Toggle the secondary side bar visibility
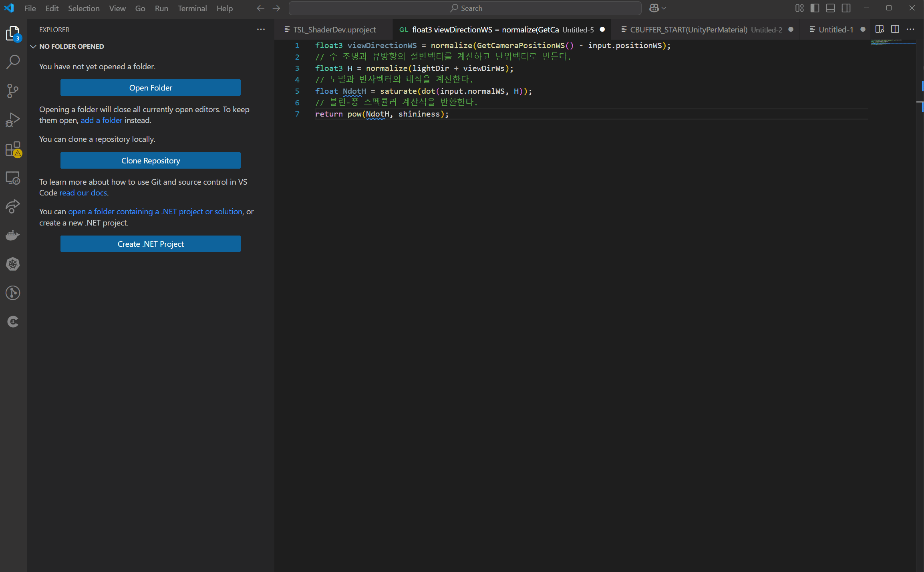 pos(846,8)
